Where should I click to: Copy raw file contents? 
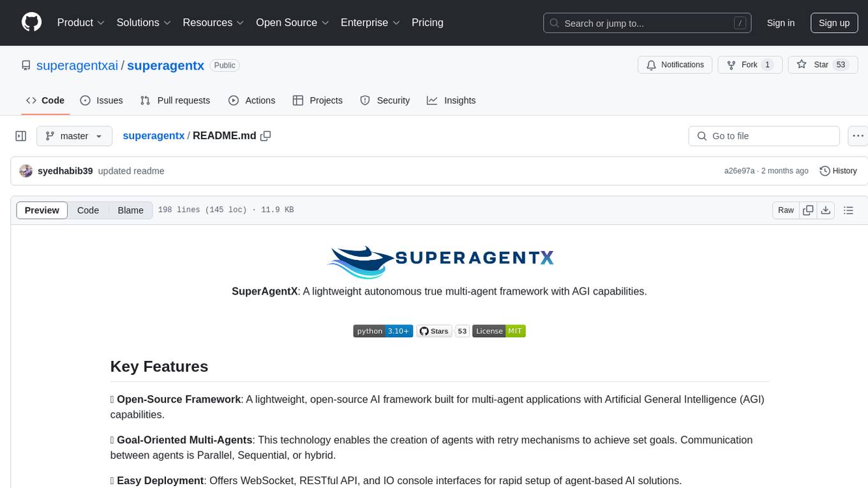[808, 210]
